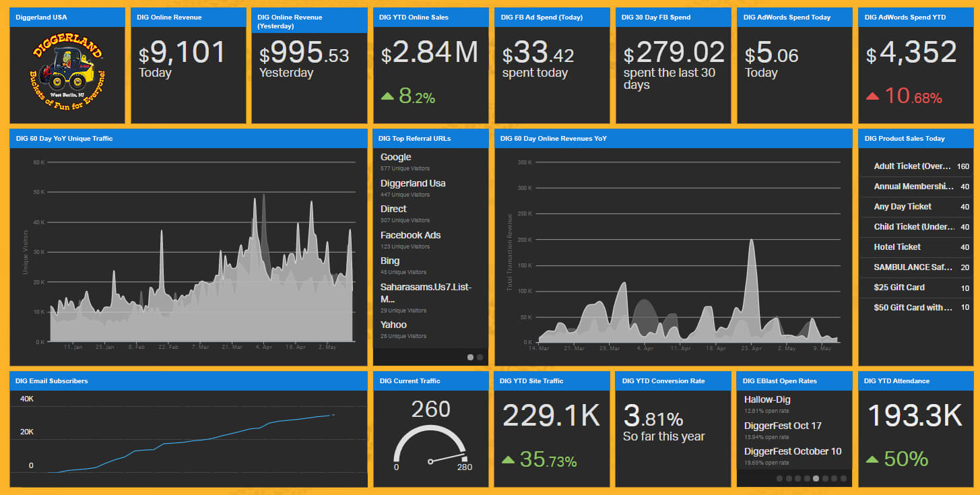Select the Bing referral entry

(x=430, y=265)
